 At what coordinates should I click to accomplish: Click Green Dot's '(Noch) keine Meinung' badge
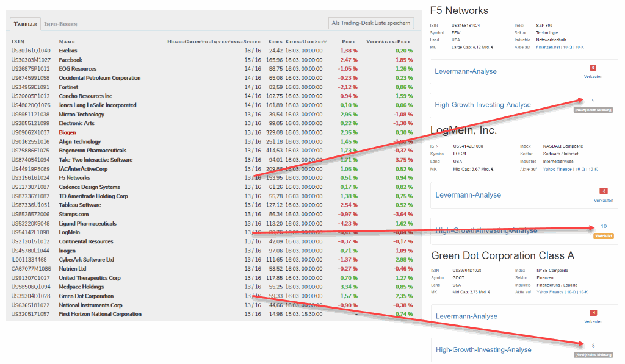[593, 354]
